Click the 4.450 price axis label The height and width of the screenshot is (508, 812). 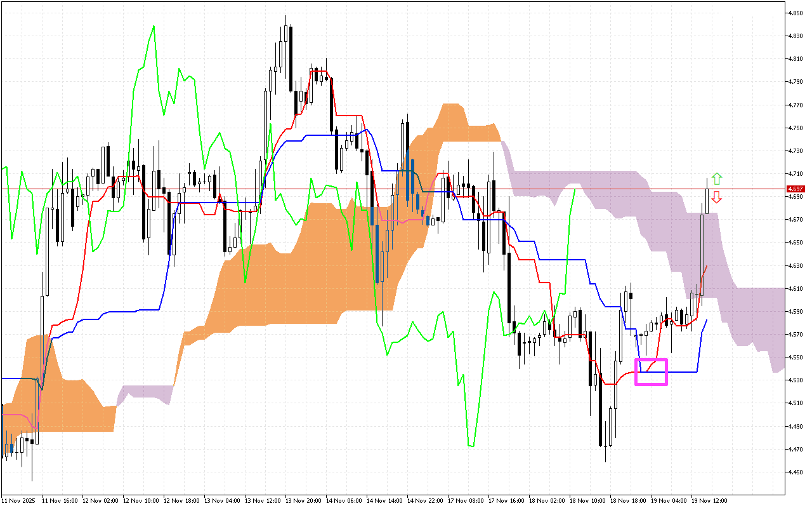click(x=795, y=472)
